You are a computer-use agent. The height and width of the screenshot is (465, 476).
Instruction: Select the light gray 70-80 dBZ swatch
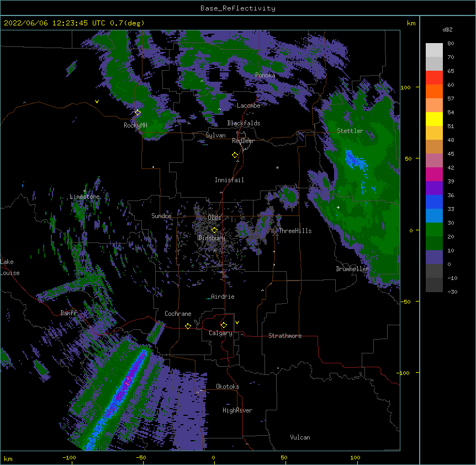tap(434, 50)
